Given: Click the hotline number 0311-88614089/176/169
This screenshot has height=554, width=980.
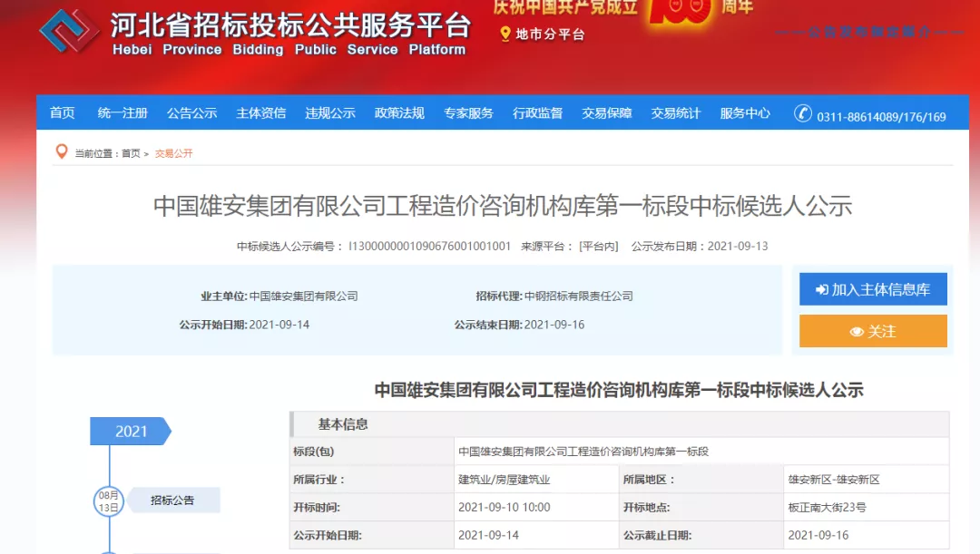Looking at the screenshot, I should coord(881,117).
